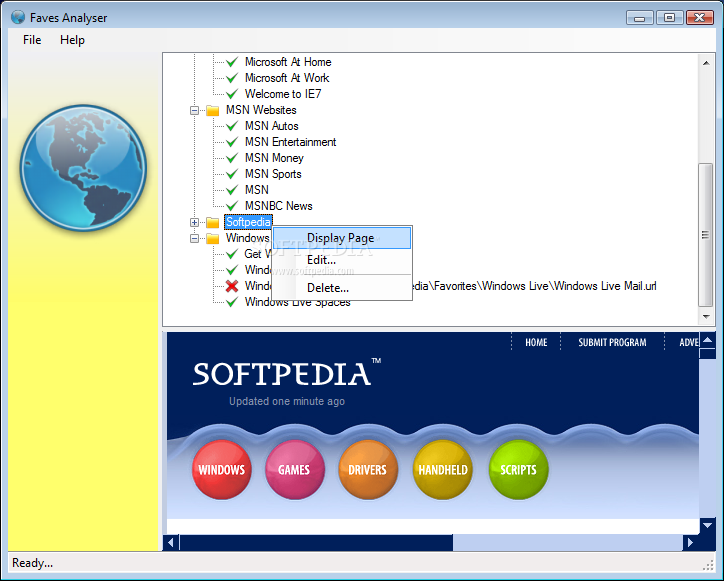Click the large globe image in sidebar
724x581 pixels.
click(83, 168)
